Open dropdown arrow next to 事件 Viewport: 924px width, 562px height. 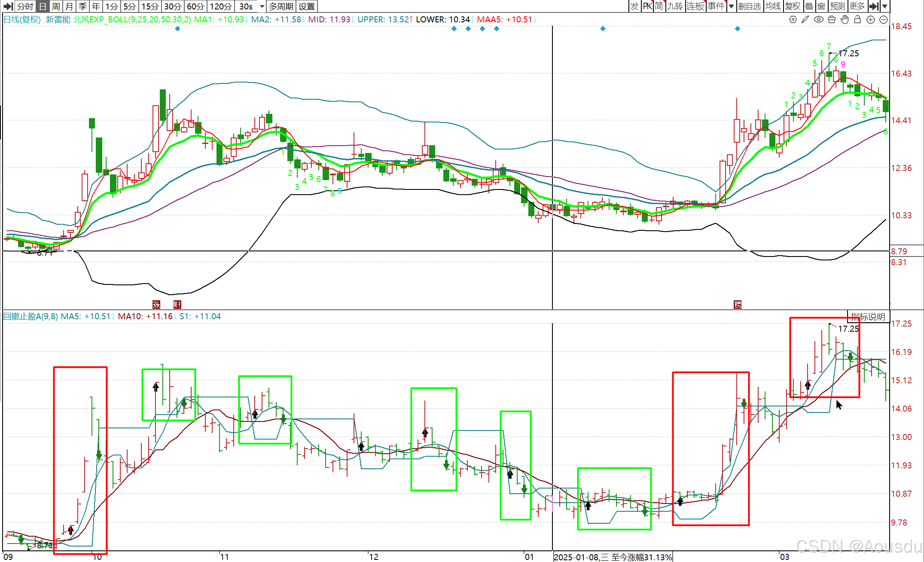click(x=731, y=6)
